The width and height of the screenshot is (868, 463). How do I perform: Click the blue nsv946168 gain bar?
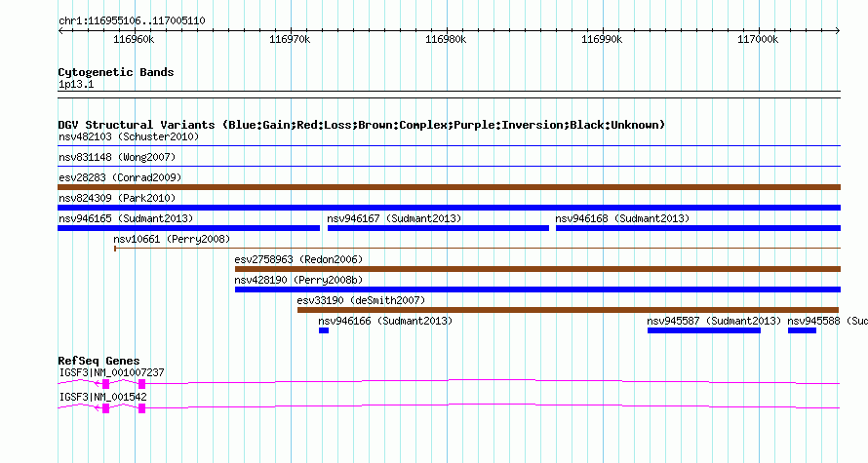(698, 228)
